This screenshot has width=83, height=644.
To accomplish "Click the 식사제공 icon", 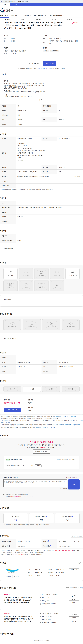I will tap(57, 286).
